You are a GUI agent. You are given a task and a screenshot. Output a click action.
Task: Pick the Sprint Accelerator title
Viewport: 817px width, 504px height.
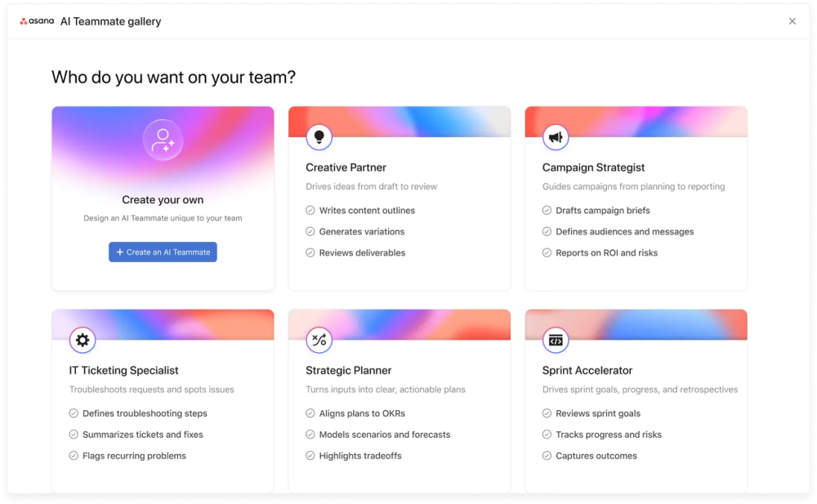point(587,370)
